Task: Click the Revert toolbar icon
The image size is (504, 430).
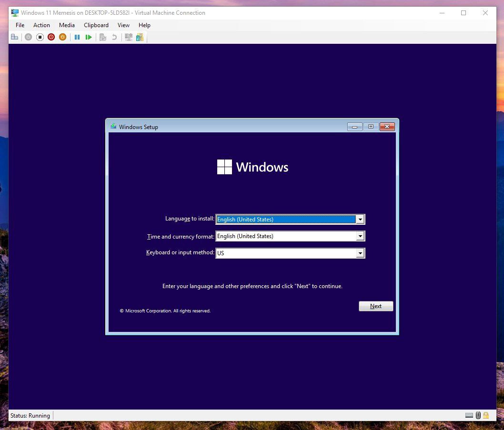Action: tap(114, 37)
